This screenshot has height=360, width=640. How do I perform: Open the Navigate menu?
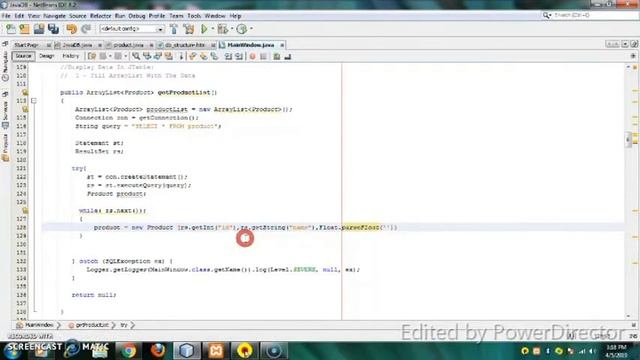coord(54,16)
